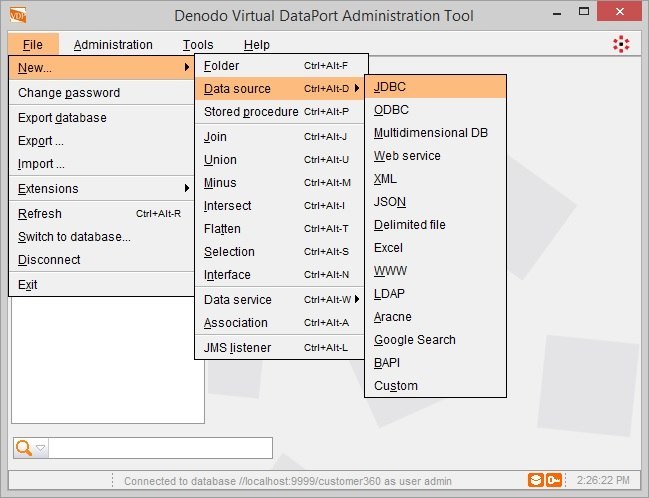Click the 2:26:22 PM clock in status bar
649x498 pixels.
point(603,480)
